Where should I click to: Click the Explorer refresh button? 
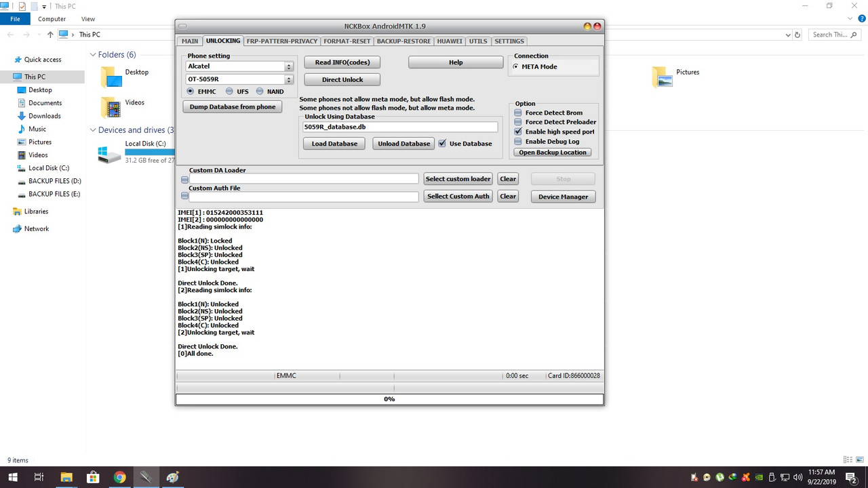797,35
